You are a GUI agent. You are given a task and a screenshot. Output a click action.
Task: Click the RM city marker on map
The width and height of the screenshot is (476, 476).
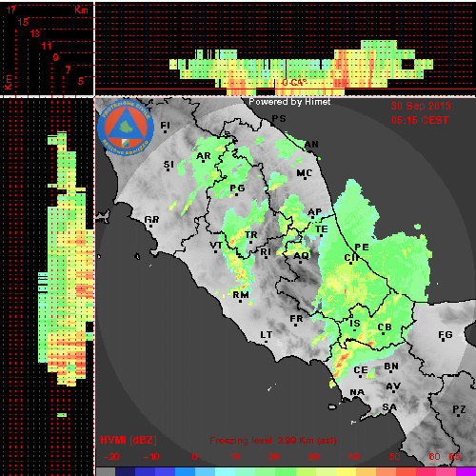click(241, 301)
